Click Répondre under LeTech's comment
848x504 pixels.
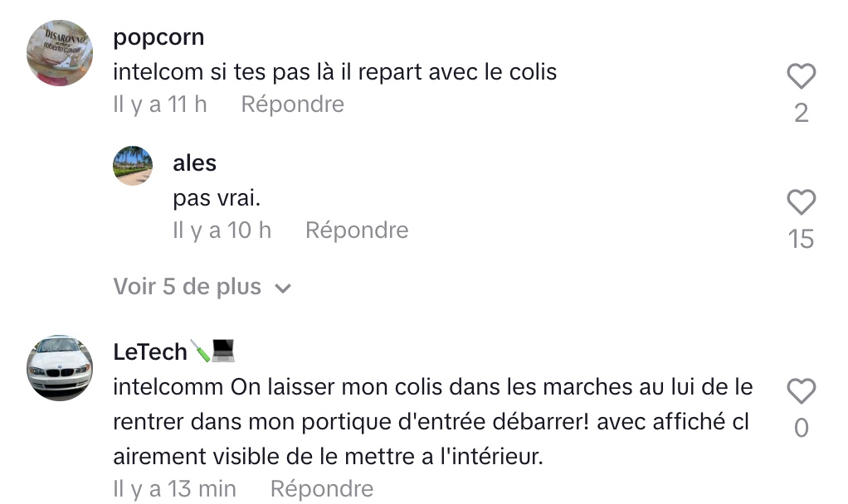pyautogui.click(x=322, y=489)
